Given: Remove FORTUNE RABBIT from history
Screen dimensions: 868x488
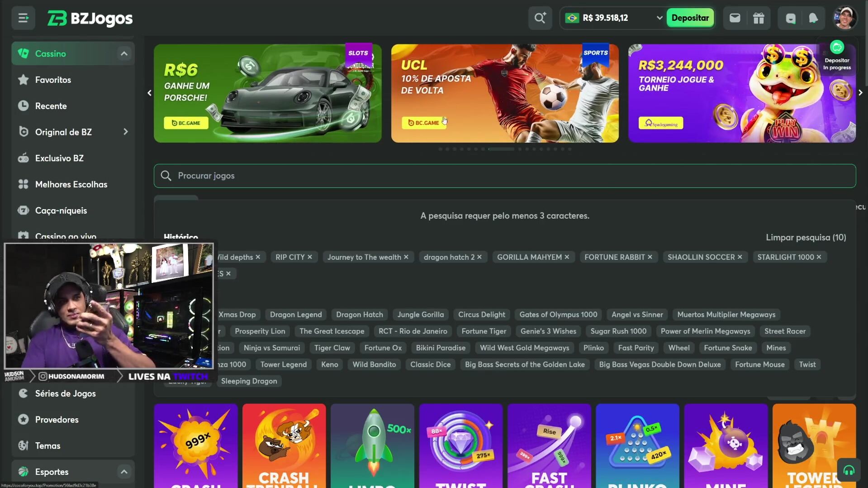Looking at the screenshot, I should [650, 257].
